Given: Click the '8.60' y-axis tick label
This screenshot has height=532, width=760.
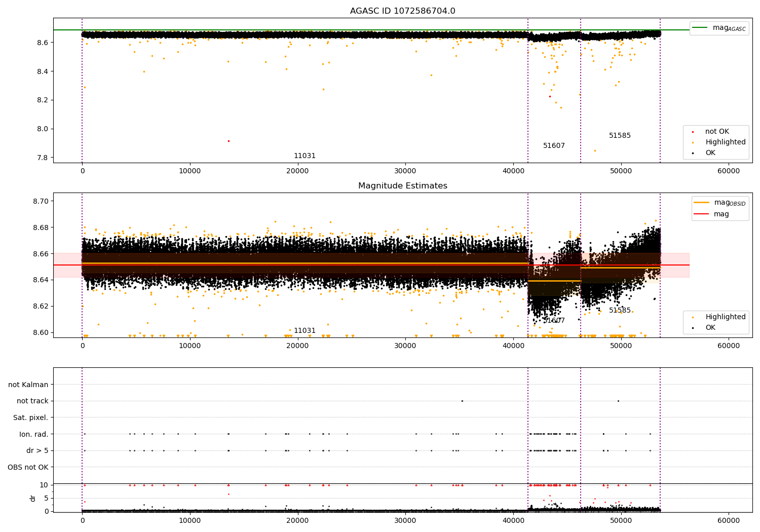Looking at the screenshot, I should [x=41, y=333].
